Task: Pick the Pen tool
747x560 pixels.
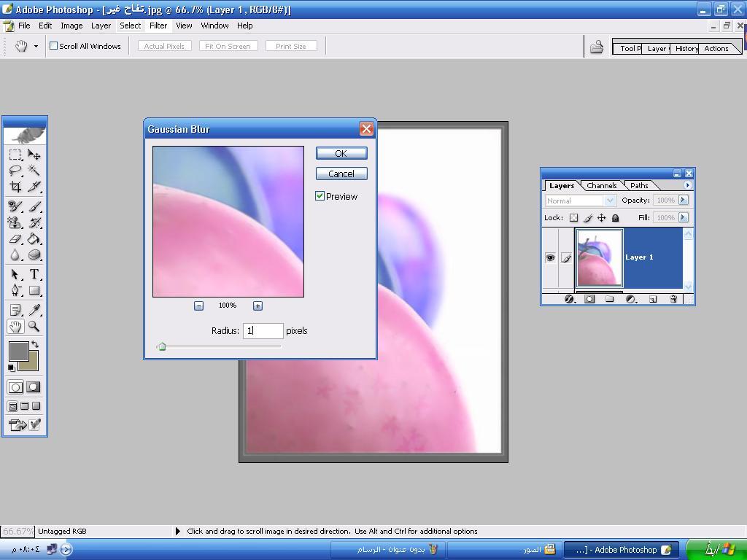Action: click(15, 290)
